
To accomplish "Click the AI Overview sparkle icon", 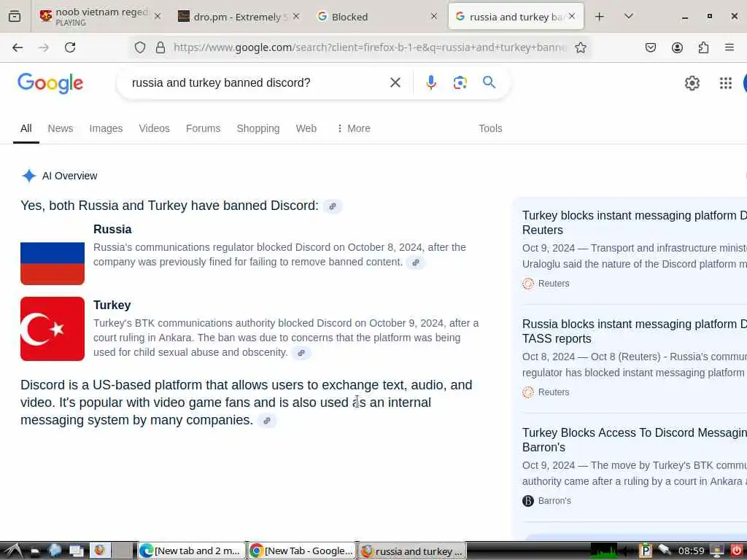I will click(28, 176).
